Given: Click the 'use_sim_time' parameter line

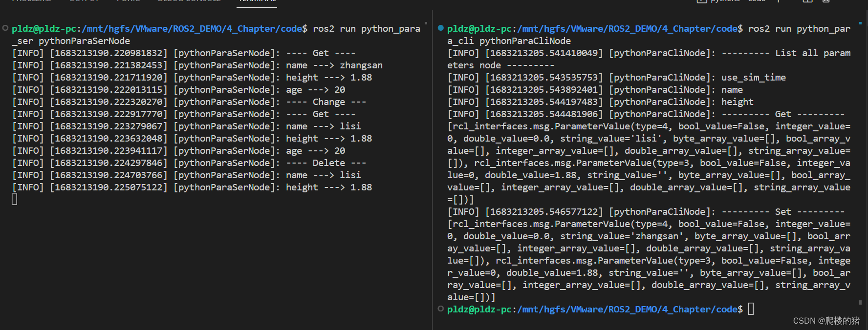Looking at the screenshot, I should [x=617, y=78].
